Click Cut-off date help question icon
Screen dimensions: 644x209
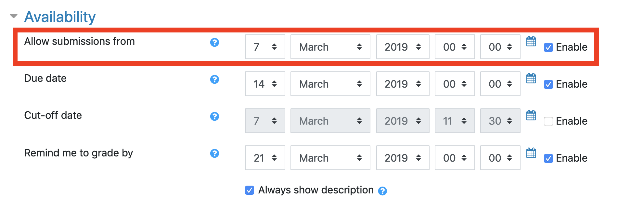pos(214,117)
